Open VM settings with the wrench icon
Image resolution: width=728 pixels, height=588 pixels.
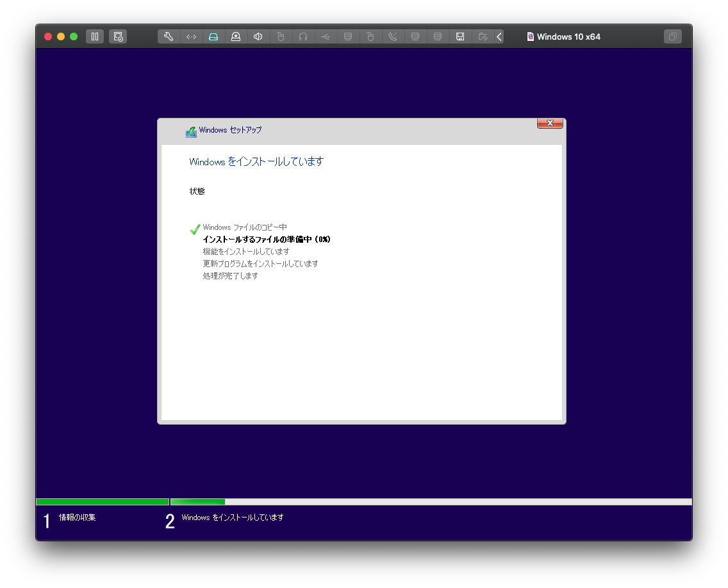coord(169,37)
